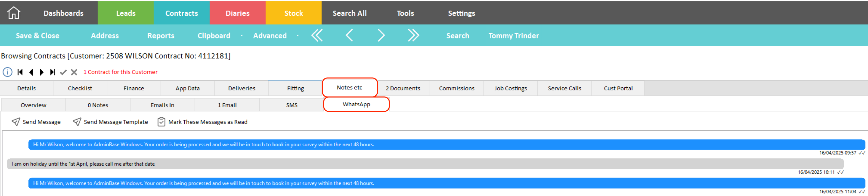Jump to last record double-chevron arrow
This screenshot has width=868, height=196.
coord(413,35)
